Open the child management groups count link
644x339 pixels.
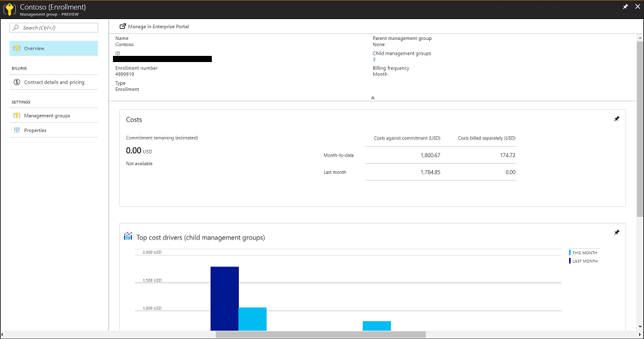[374, 60]
